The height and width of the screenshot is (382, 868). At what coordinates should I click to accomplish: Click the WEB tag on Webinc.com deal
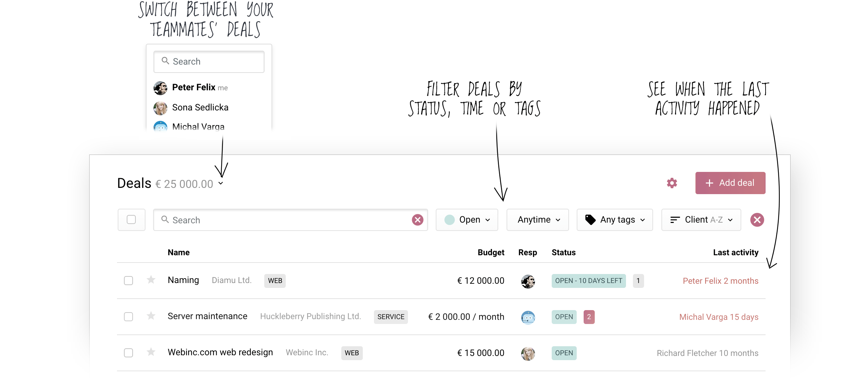(x=352, y=353)
